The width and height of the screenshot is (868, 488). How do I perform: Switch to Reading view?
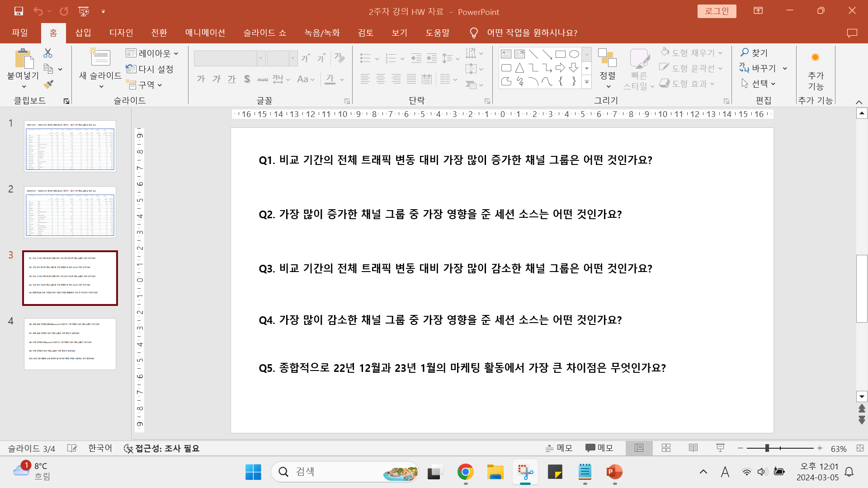[693, 448]
